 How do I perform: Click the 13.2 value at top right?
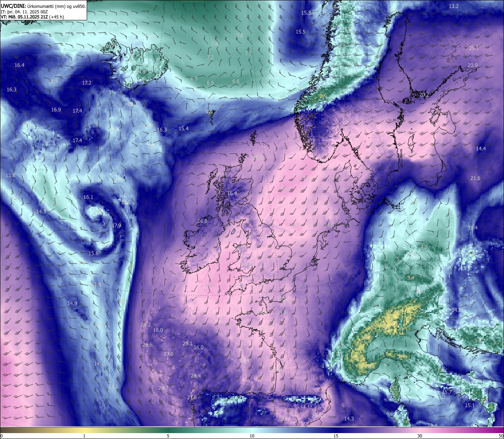pos(454,6)
